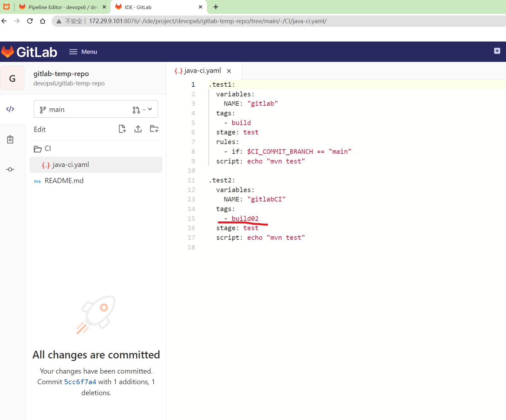Click the project avatar G
This screenshot has height=420, width=506.
click(12, 78)
